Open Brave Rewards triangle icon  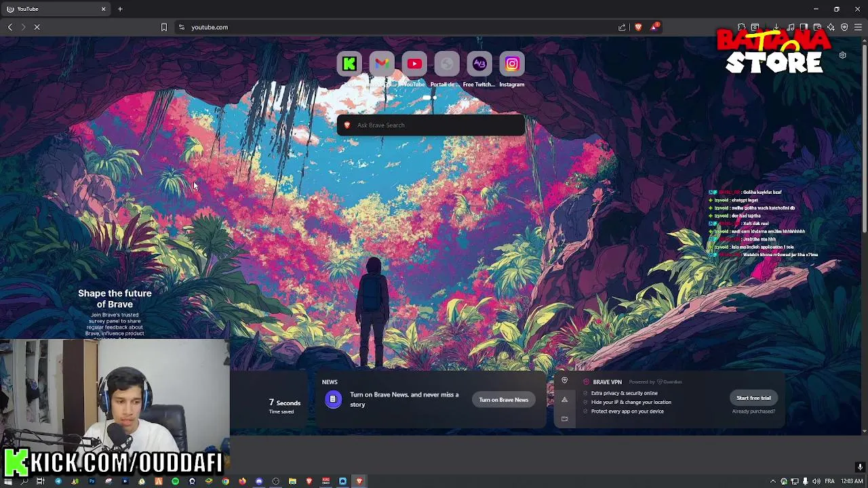pyautogui.click(x=654, y=27)
